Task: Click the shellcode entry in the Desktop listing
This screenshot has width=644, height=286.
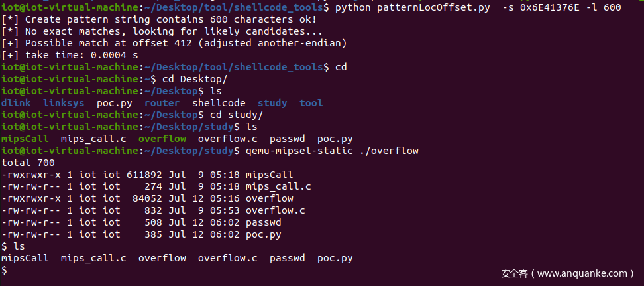Action: pos(219,103)
